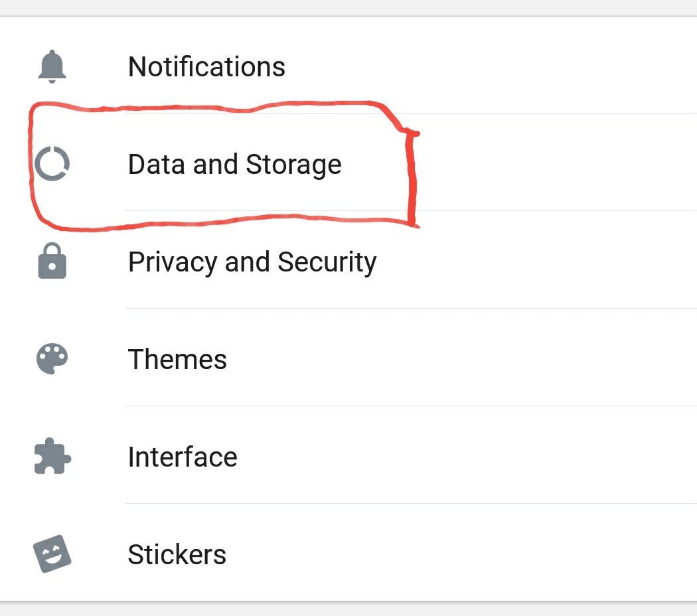Open the Stickers text entry
Screen dimensions: 697x616
(177, 554)
